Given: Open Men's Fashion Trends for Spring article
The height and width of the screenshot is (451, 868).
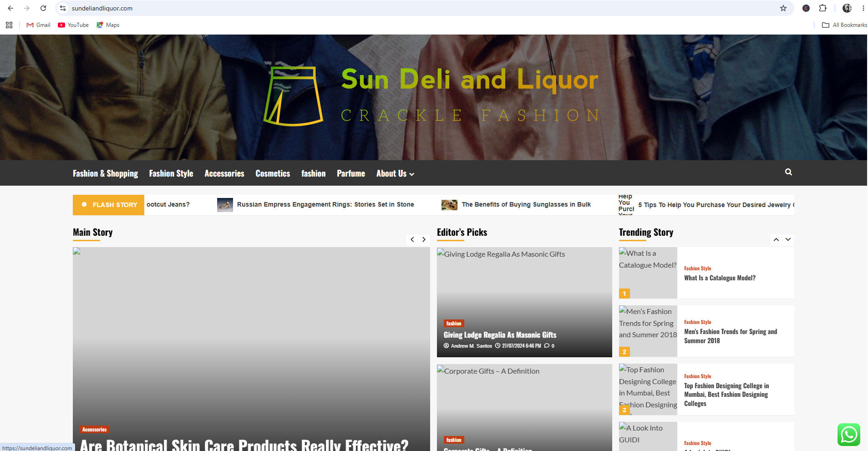Looking at the screenshot, I should (731, 336).
